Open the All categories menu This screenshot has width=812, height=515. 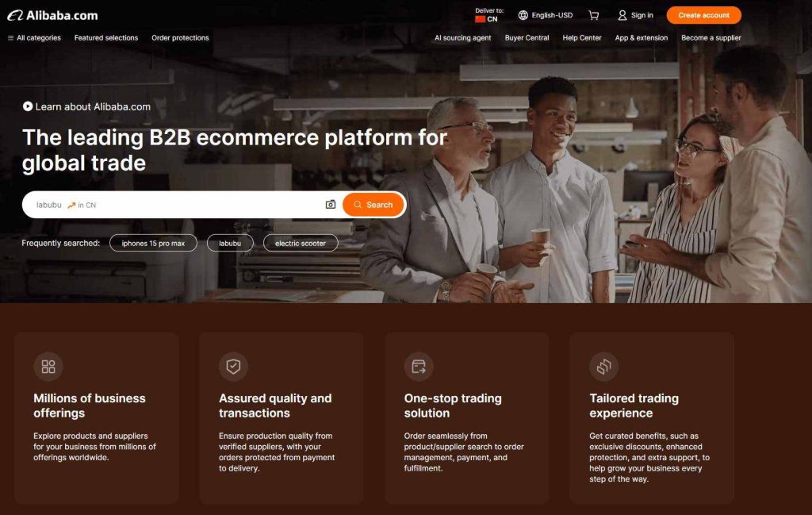pos(34,38)
